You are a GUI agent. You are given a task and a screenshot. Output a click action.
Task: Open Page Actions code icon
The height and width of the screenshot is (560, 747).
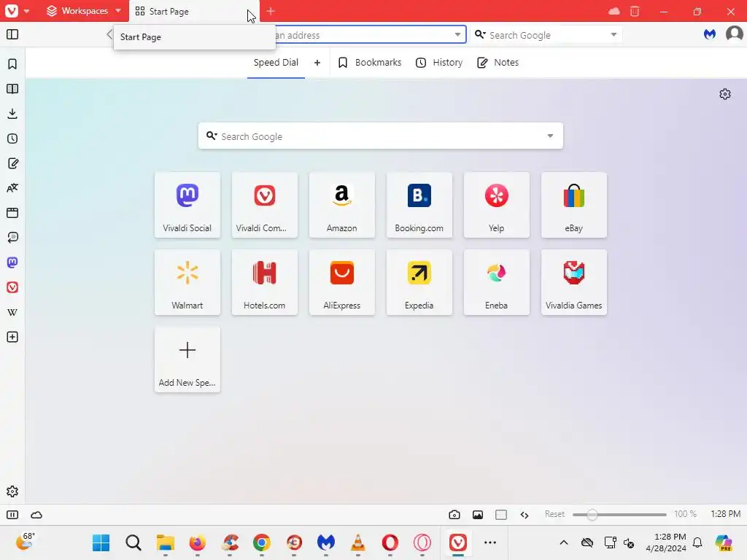coord(525,515)
